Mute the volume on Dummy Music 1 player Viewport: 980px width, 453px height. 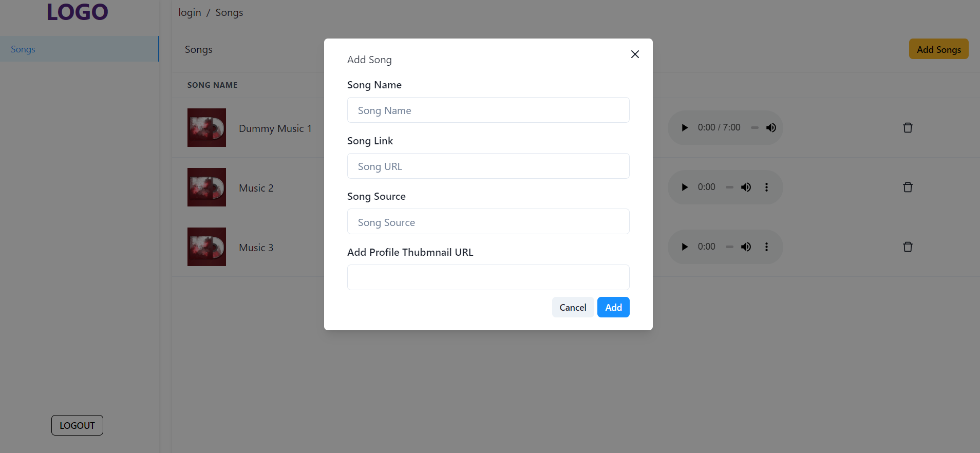coord(771,127)
